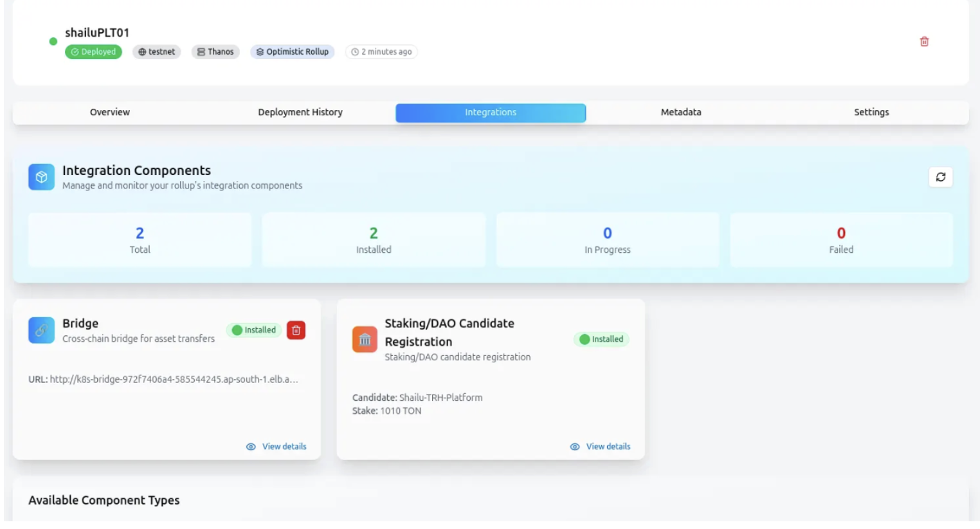Click the eye icon on Staking/DAO card
The height and width of the screenshot is (529, 980).
pos(575,447)
